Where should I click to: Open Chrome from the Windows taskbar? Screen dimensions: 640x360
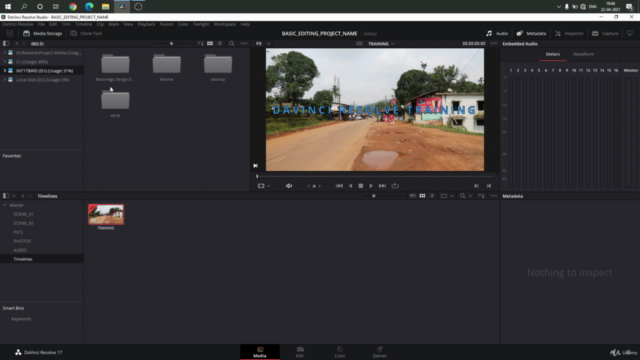point(73,7)
